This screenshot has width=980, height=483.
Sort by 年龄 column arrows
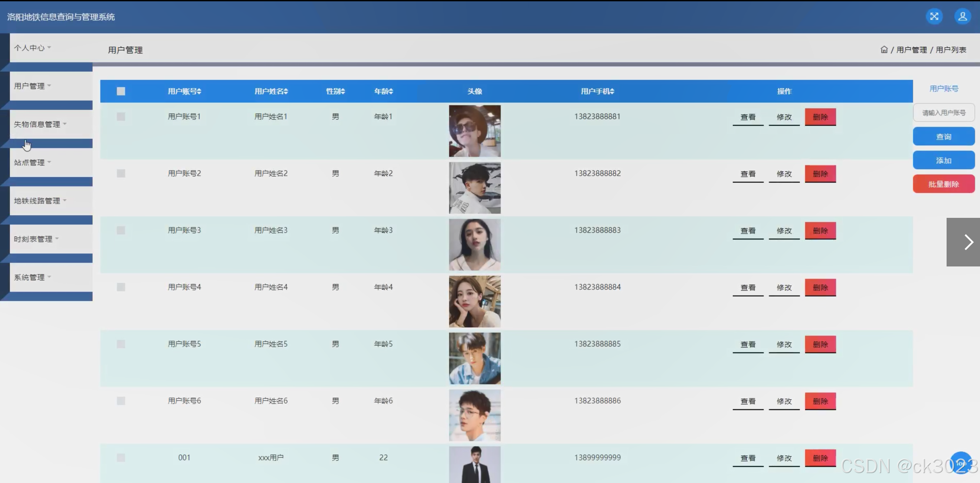click(390, 91)
